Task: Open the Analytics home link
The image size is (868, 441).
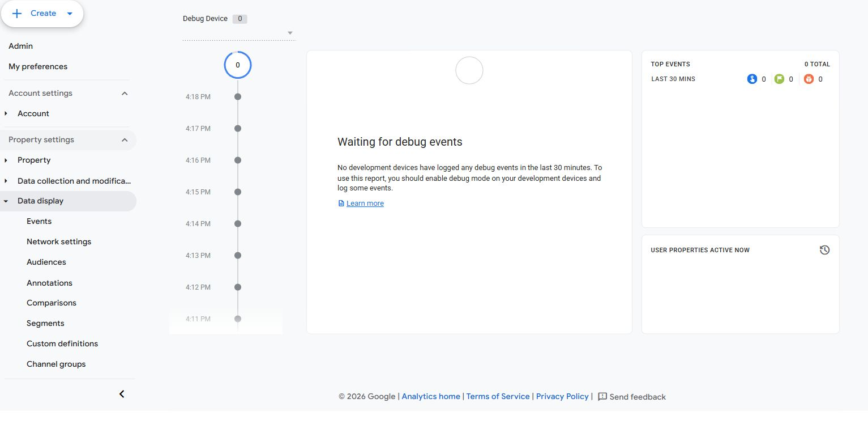Action: click(431, 397)
